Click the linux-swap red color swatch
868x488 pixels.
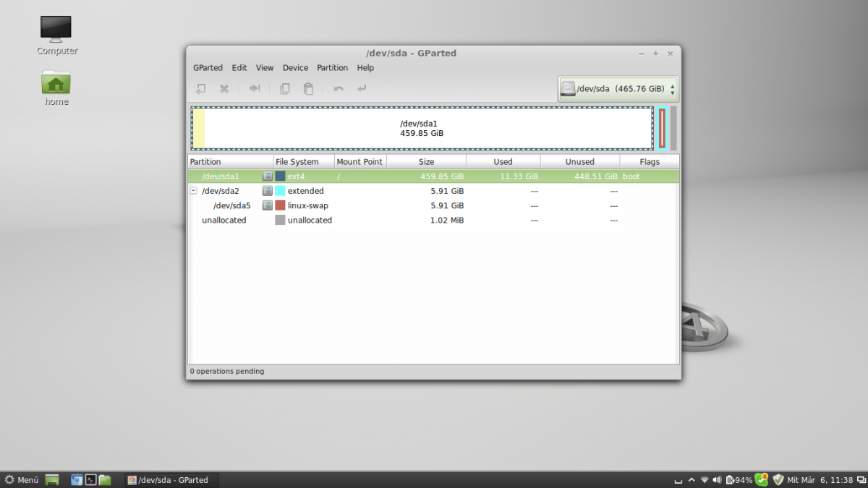(x=280, y=205)
